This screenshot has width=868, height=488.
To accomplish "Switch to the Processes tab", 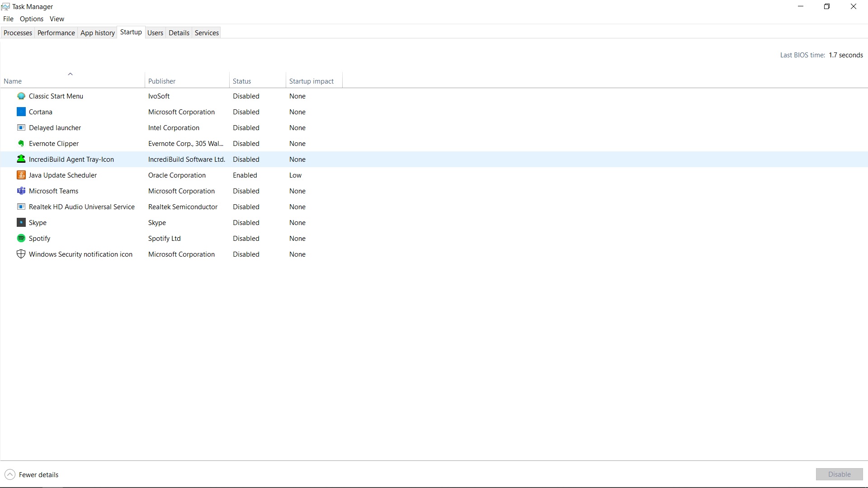I will click(x=18, y=33).
